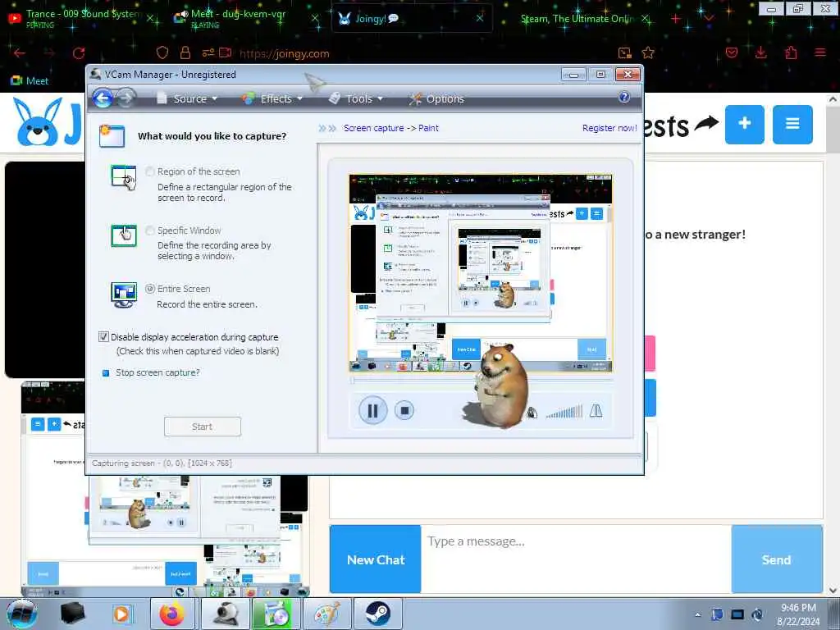Open webcam app in taskbar
Viewport: 840px width, 630px height.
226,614
